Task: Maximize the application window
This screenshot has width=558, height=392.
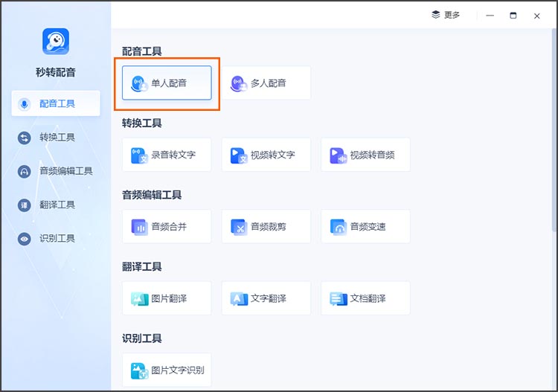Action: point(513,16)
